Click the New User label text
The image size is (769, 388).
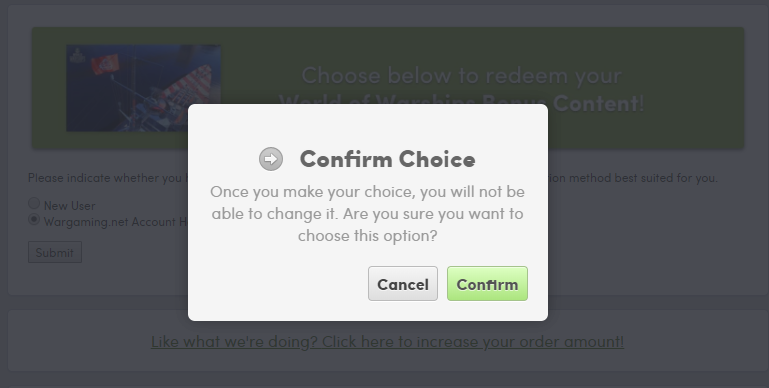coord(69,206)
